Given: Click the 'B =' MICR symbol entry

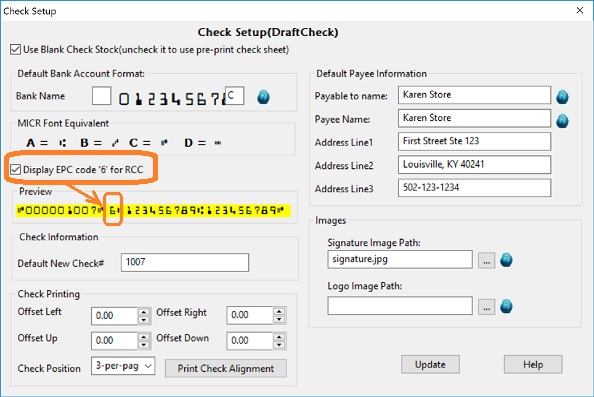Looking at the screenshot, I should pos(100,143).
